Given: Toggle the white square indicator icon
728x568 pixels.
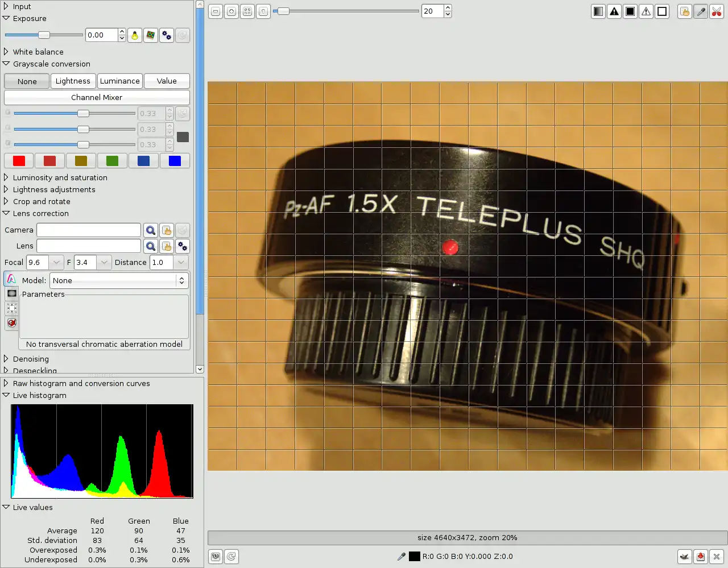Looking at the screenshot, I should coord(662,11).
